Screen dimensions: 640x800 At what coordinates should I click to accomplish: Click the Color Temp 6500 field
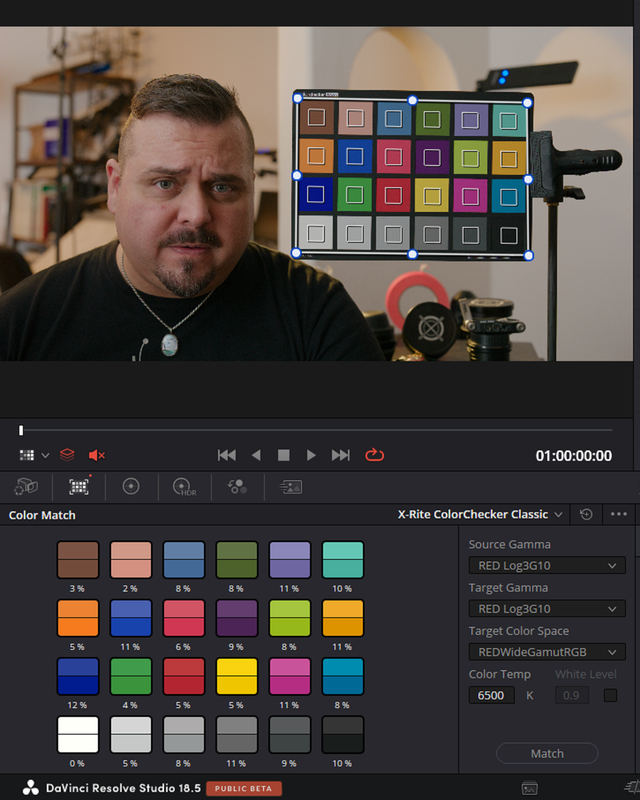pyautogui.click(x=491, y=695)
